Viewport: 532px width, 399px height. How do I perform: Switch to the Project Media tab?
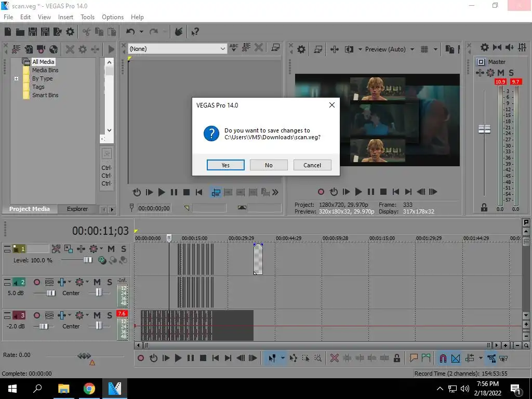point(29,209)
